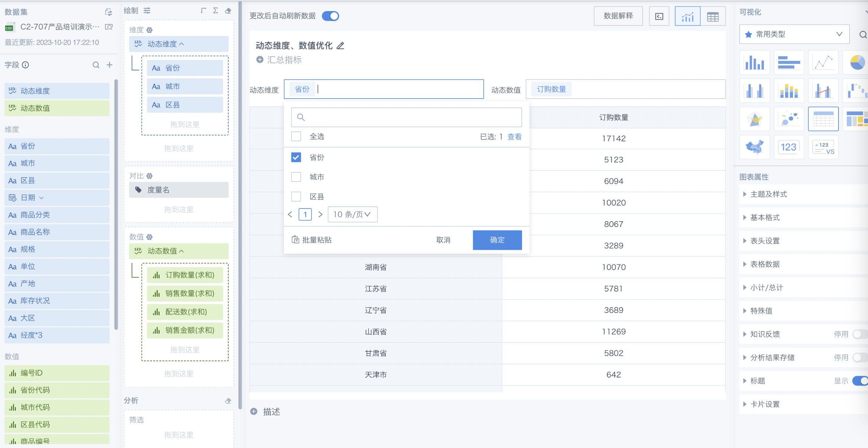
Task: Edit the chart title with the pencil icon
Action: (x=340, y=46)
